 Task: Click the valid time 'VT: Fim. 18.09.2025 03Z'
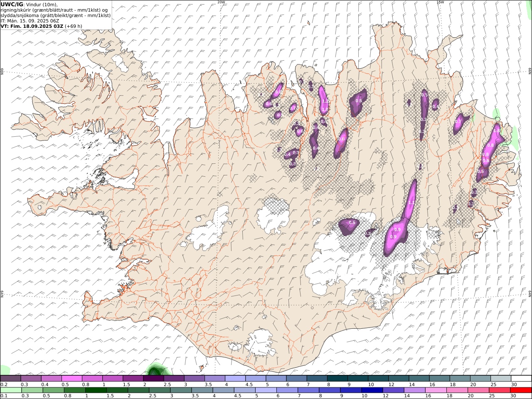pos(32,26)
